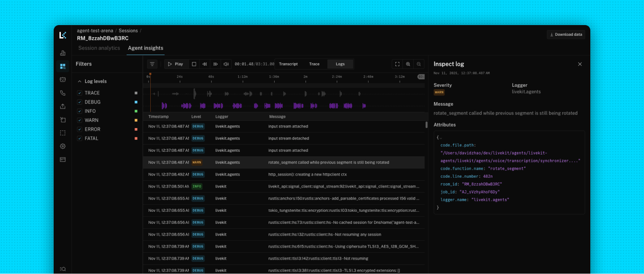Open the agents bot icon in sidebar

[x=63, y=80]
